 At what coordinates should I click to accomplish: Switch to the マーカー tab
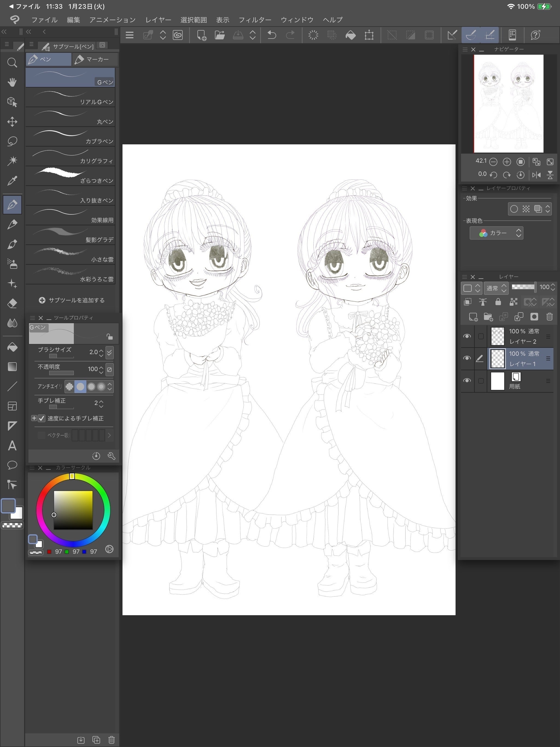click(x=95, y=59)
